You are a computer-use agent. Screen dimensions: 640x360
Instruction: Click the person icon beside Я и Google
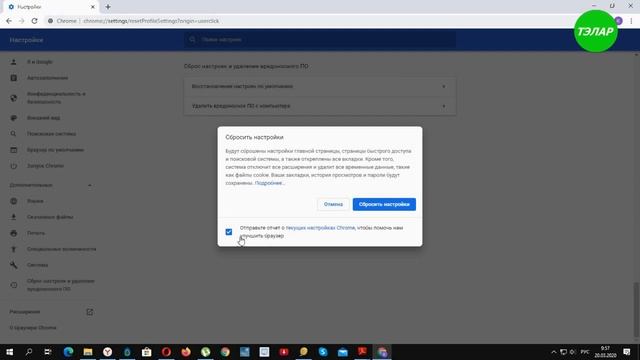13,62
